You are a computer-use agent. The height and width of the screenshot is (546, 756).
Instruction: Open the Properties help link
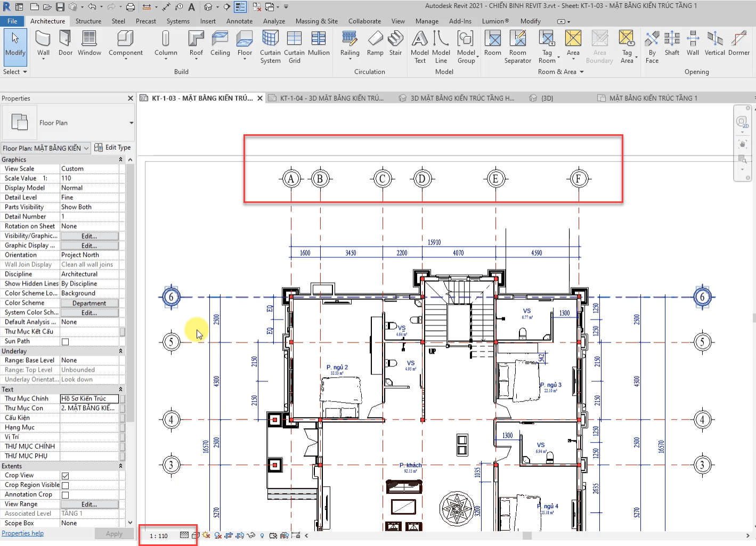[23, 533]
